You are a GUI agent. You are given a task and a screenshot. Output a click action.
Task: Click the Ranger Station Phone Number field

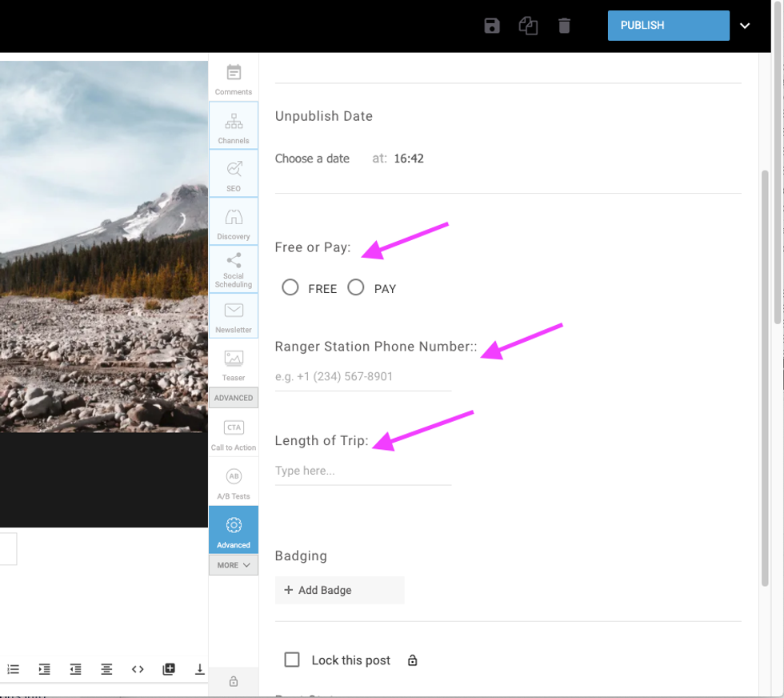[363, 377]
